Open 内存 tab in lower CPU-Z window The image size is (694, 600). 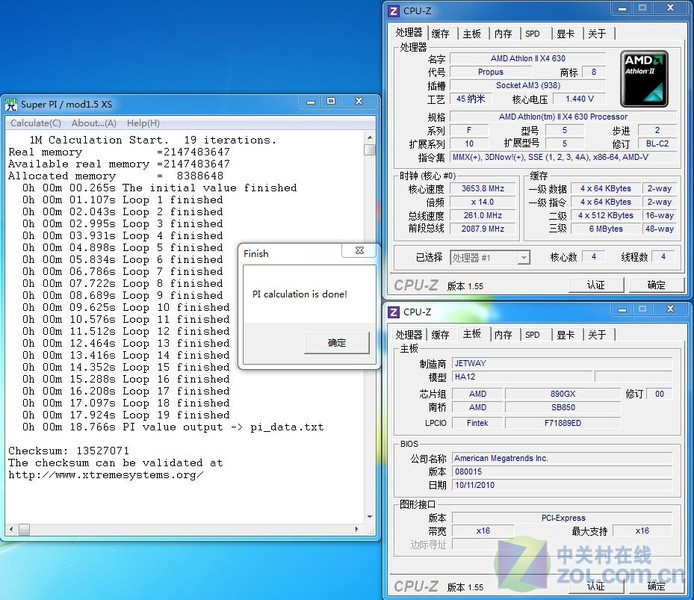click(503, 335)
